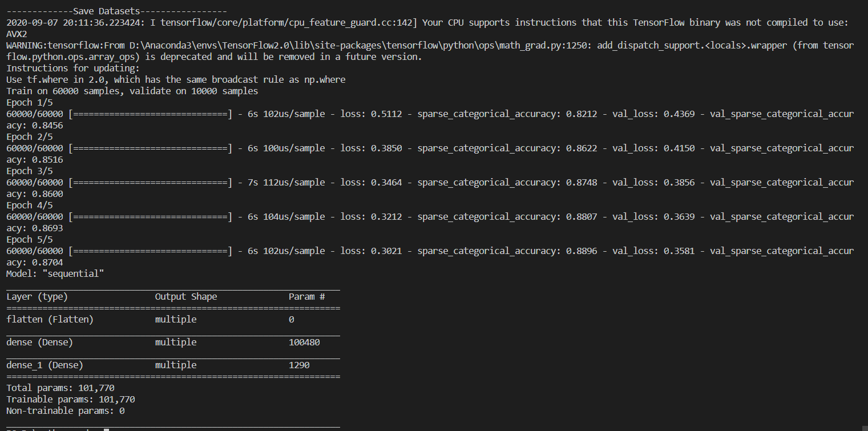This screenshot has width=868, height=431.
Task: Select the val_loss value 0.4369
Action: pyautogui.click(x=679, y=114)
